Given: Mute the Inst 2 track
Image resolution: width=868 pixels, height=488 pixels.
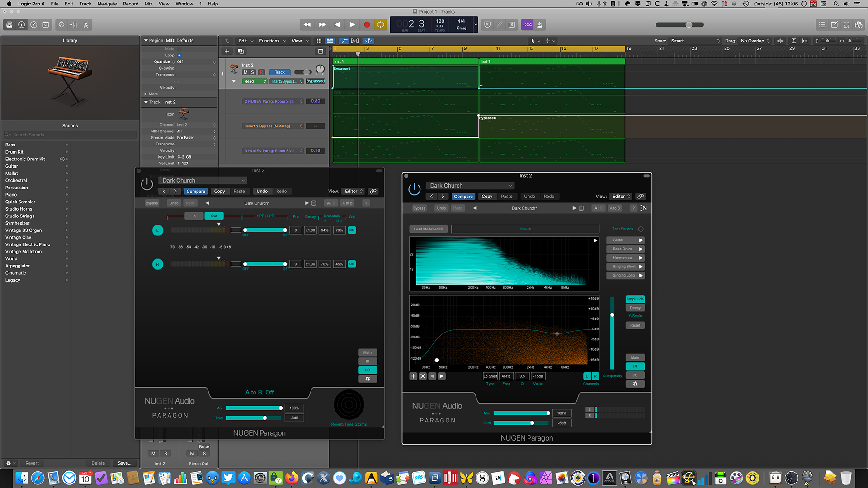Looking at the screenshot, I should 245,72.
